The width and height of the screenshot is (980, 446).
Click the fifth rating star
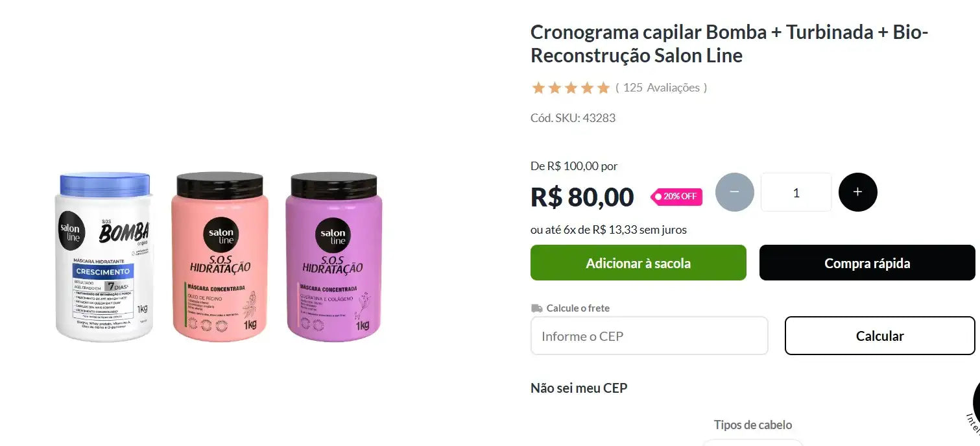coord(603,88)
